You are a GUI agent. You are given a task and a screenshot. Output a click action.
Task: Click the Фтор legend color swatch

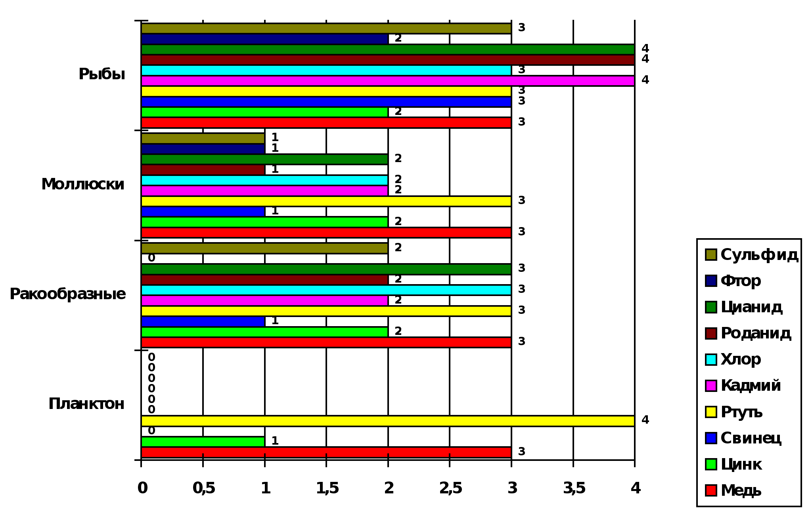[711, 281]
